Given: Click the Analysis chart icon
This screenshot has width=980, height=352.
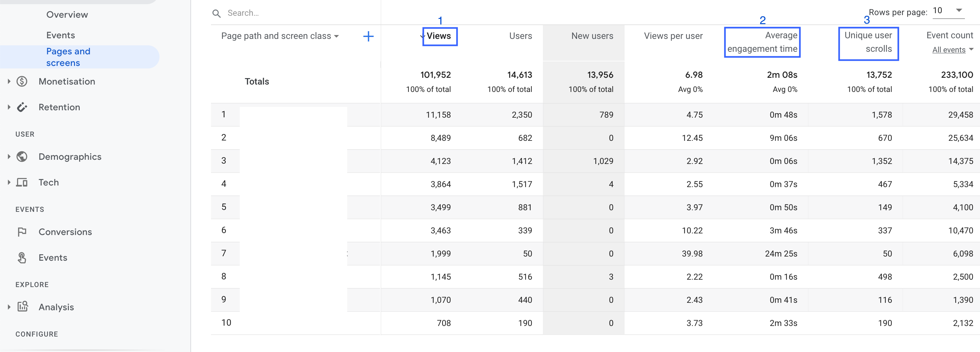Looking at the screenshot, I should [x=23, y=307].
